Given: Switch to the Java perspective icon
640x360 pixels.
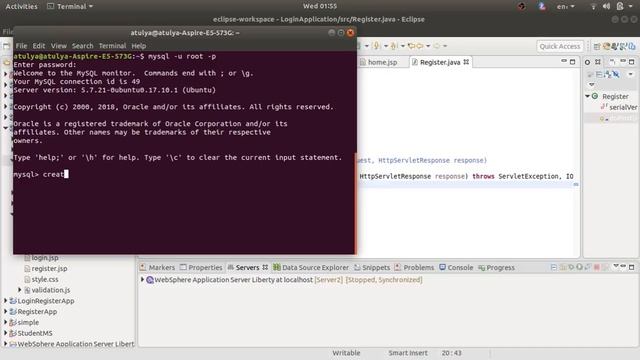Looking at the screenshot, I should click(624, 47).
